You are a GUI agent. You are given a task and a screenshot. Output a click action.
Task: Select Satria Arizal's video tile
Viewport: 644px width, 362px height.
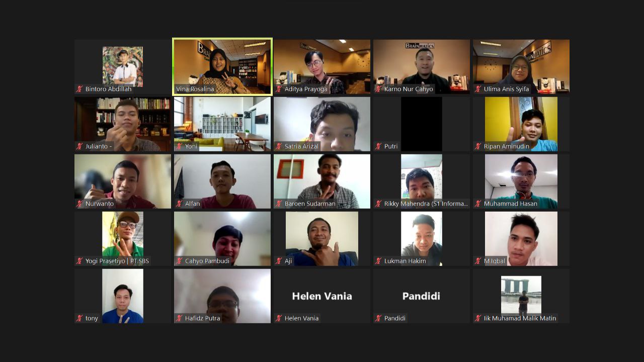point(322,124)
